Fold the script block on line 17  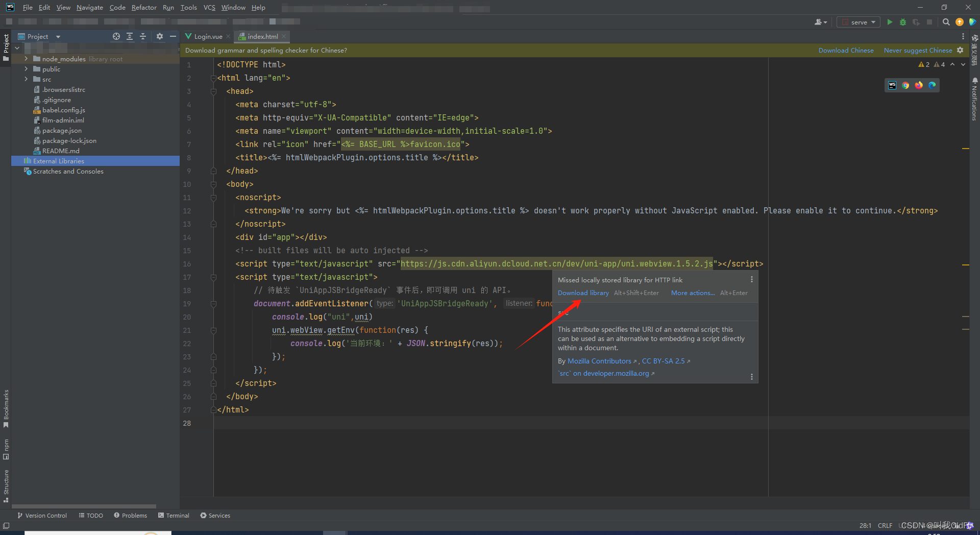point(213,277)
